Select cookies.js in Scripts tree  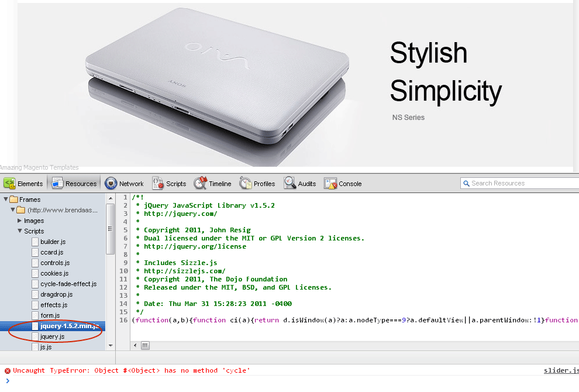tap(54, 273)
